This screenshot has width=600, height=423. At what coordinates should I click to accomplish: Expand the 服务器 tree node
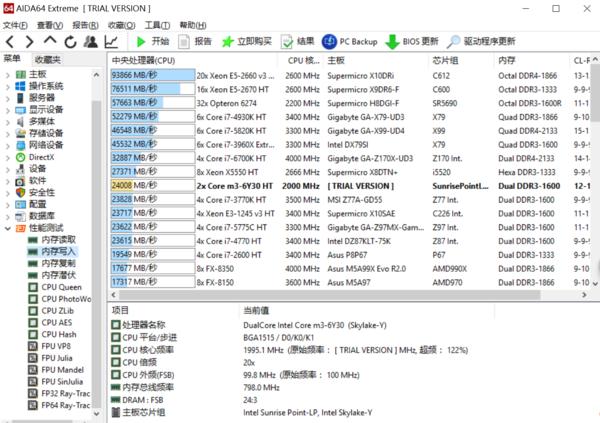8,98
